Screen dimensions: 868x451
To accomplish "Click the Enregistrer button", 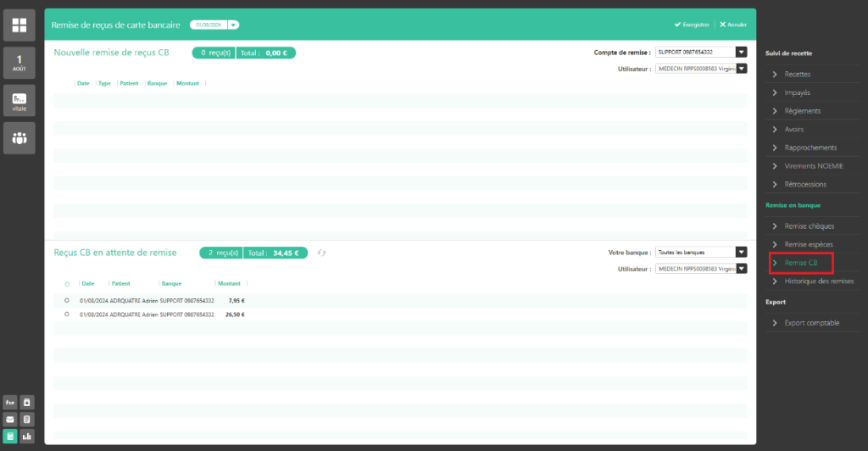I will tap(692, 25).
